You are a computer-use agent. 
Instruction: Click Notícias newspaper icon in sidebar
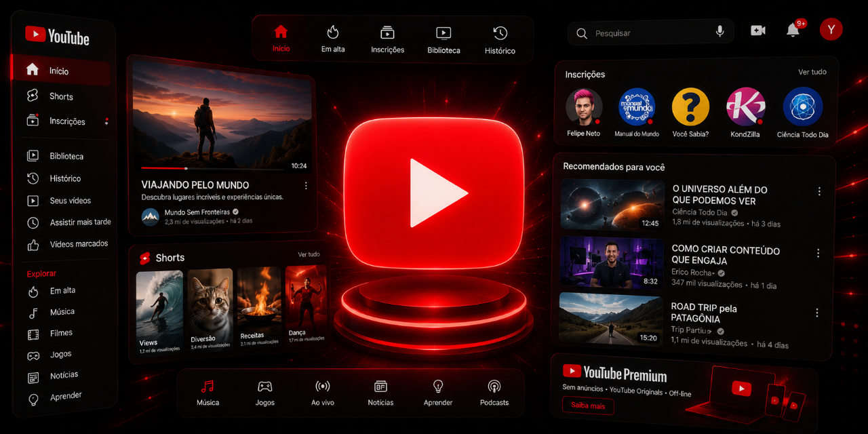[x=33, y=377]
